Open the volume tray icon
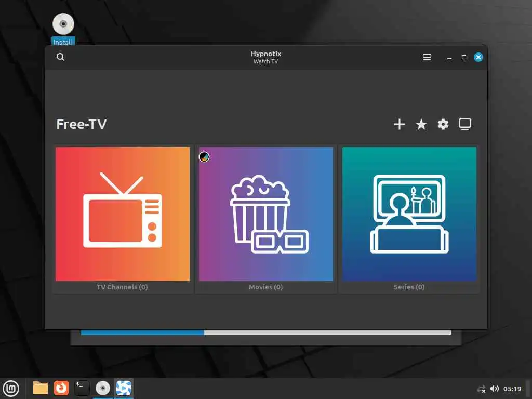The image size is (532, 399). (495, 389)
